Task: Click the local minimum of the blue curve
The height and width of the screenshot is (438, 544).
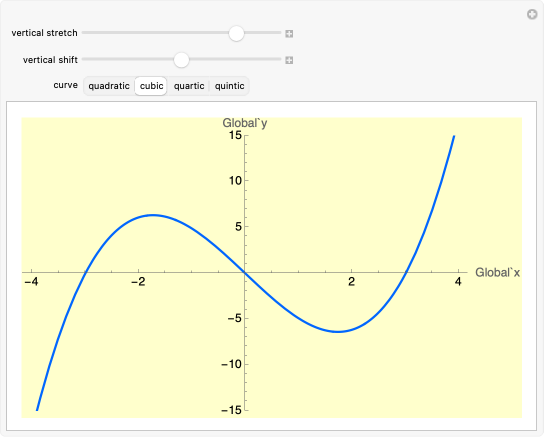Action: (x=338, y=331)
